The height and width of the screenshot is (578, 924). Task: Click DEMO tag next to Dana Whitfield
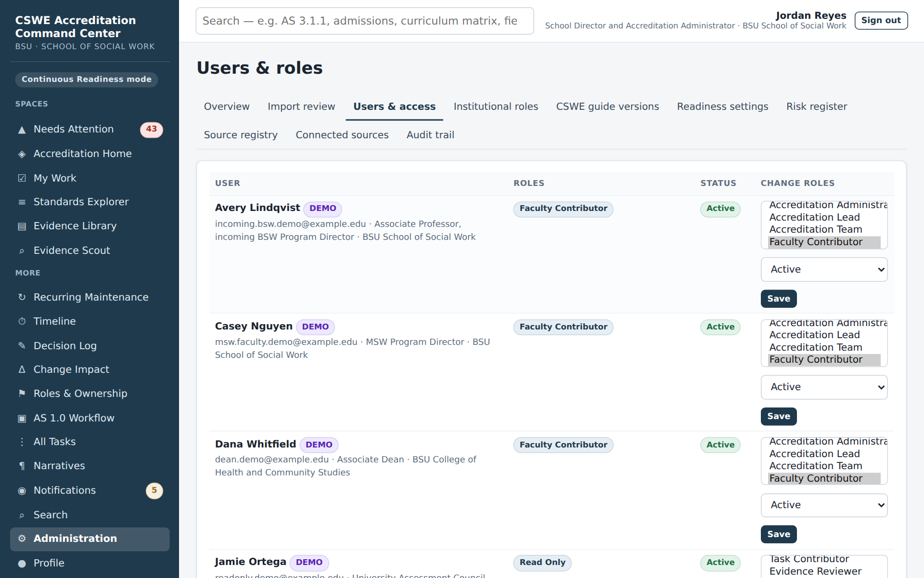pos(319,445)
